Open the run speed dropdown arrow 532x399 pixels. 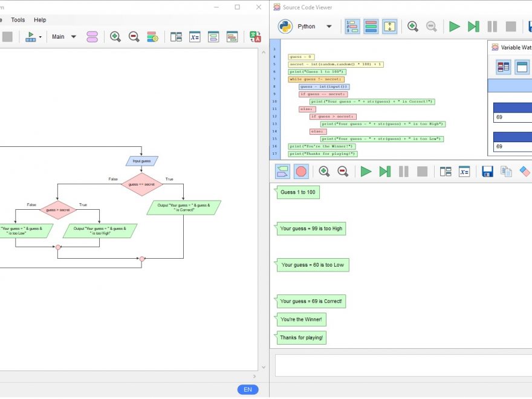41,37
